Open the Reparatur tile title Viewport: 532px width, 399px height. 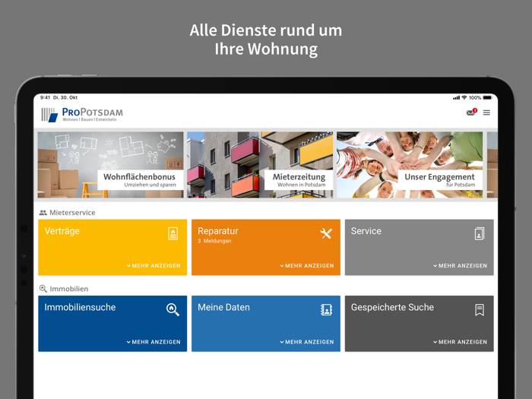(218, 231)
